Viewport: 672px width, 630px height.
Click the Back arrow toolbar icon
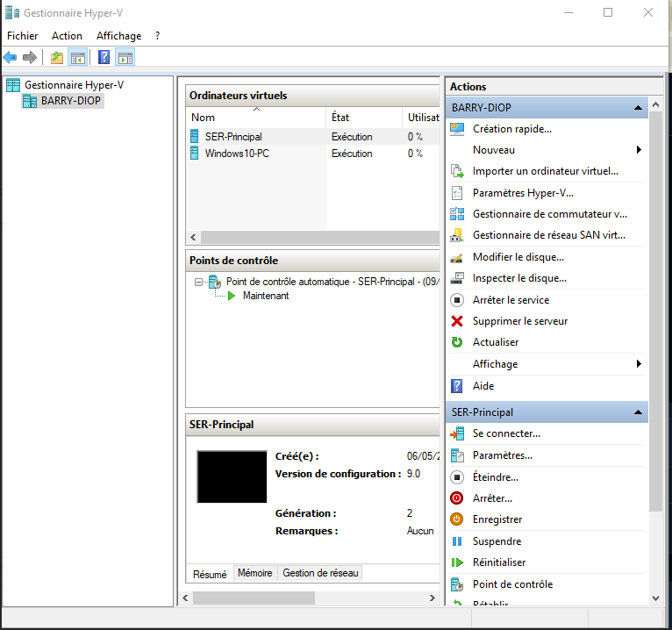click(x=10, y=57)
